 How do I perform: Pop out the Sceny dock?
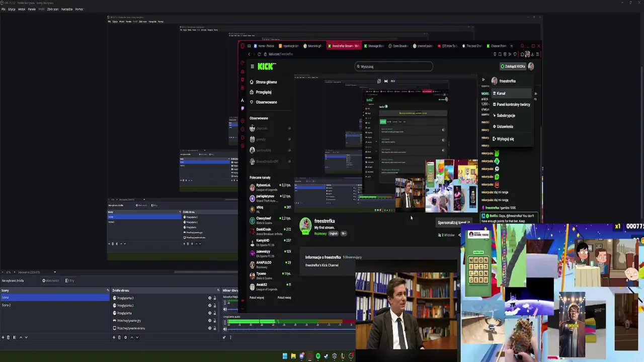pyautogui.click(x=108, y=290)
